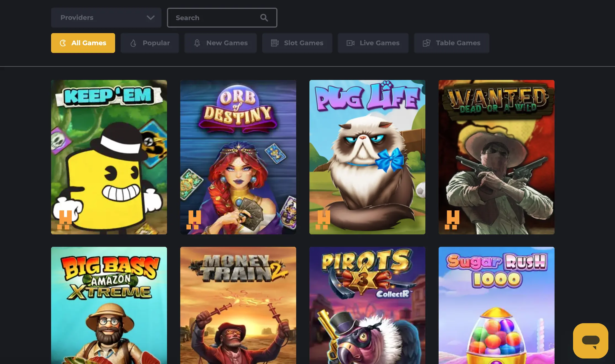Switch to Live Games tab
Image resolution: width=615 pixels, height=364 pixels.
coord(373,43)
